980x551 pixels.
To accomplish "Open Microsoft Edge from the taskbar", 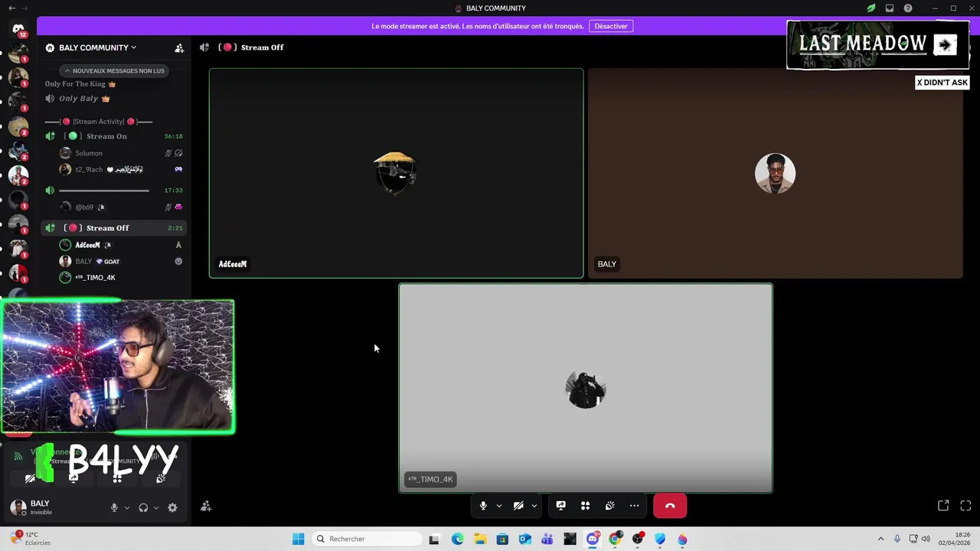I will (x=457, y=539).
